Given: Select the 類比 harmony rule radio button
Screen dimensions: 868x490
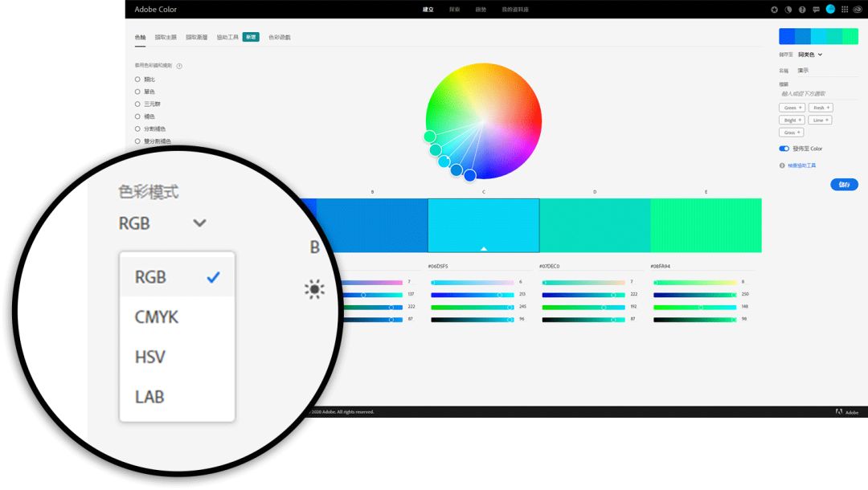Looking at the screenshot, I should tap(137, 80).
